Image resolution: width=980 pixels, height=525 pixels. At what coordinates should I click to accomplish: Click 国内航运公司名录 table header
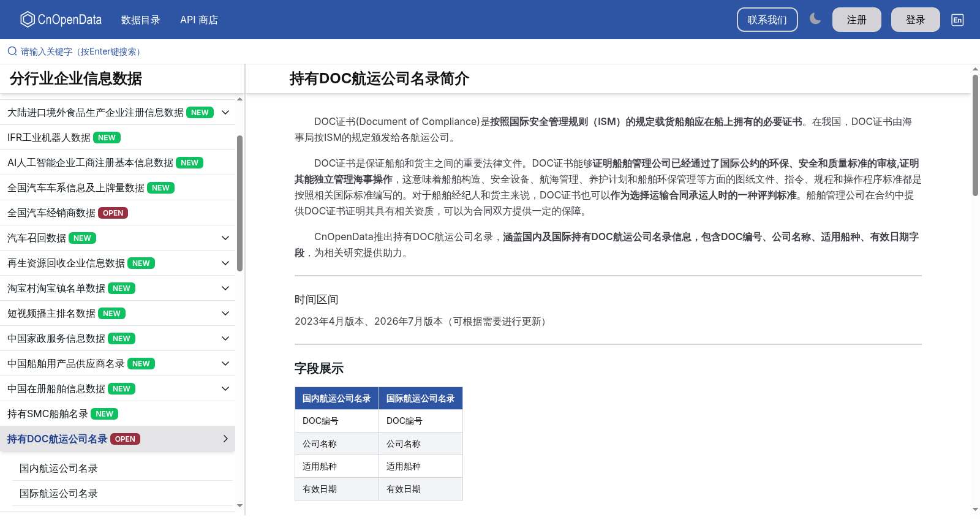337,398
